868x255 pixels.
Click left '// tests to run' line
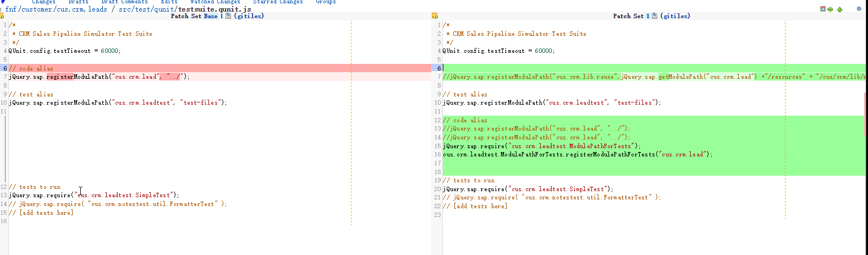coord(35,187)
